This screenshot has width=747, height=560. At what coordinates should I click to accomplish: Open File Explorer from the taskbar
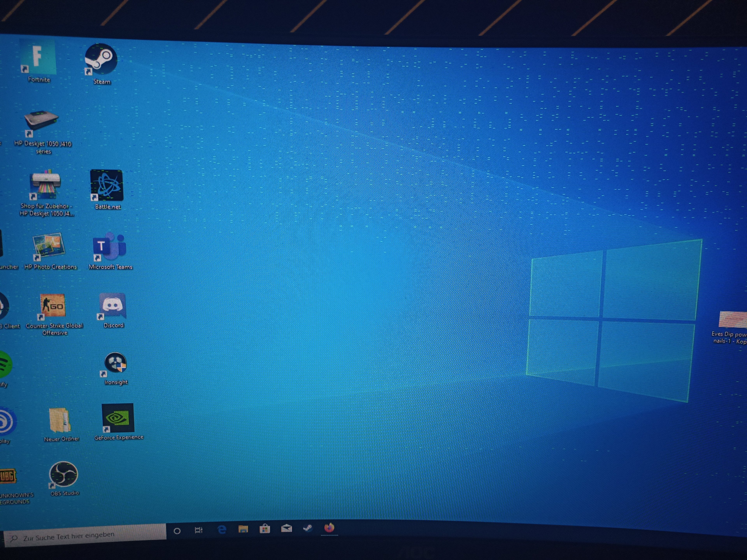pyautogui.click(x=243, y=529)
